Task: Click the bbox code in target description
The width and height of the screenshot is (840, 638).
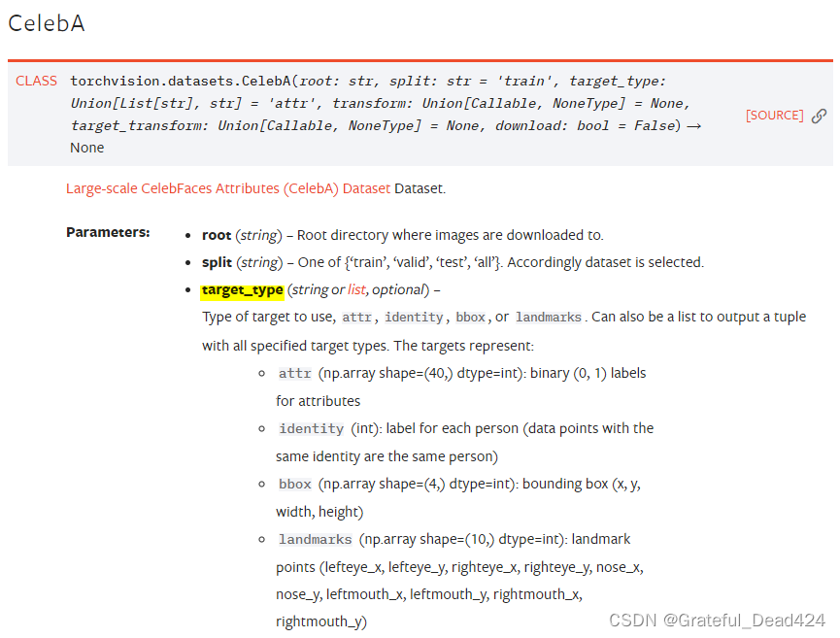Action: [470, 318]
